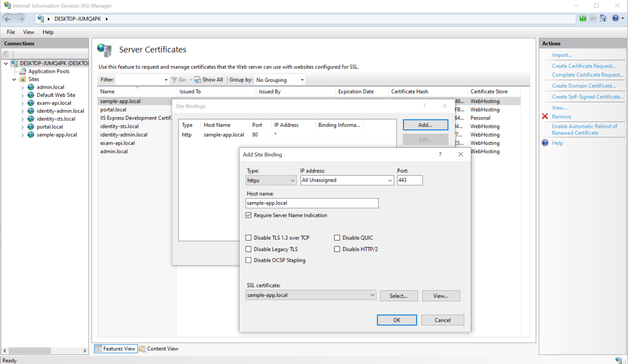Open the SSL certificate dropdown
Viewport: 628px width, 364px height.
click(311, 295)
